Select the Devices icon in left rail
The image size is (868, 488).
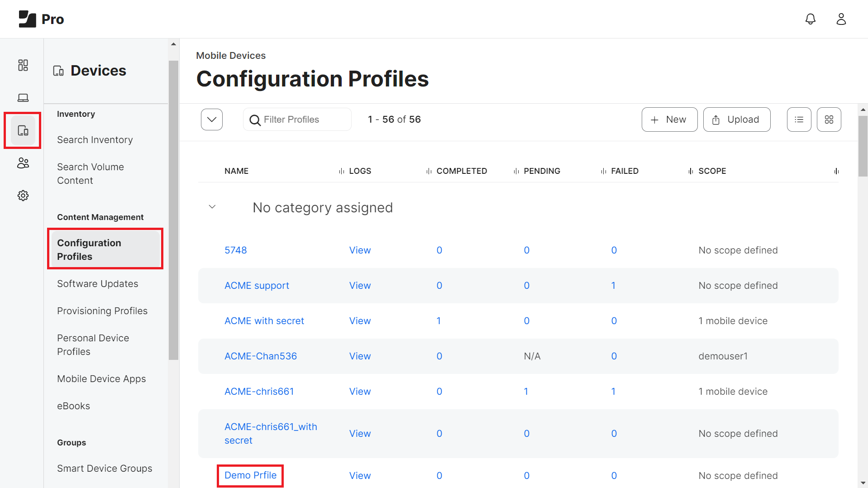(23, 131)
